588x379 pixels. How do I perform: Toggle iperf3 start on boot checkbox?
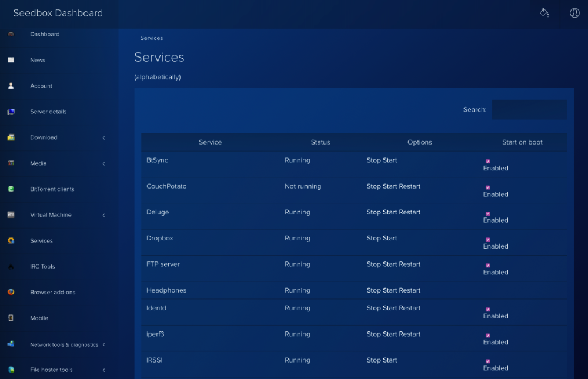(488, 336)
